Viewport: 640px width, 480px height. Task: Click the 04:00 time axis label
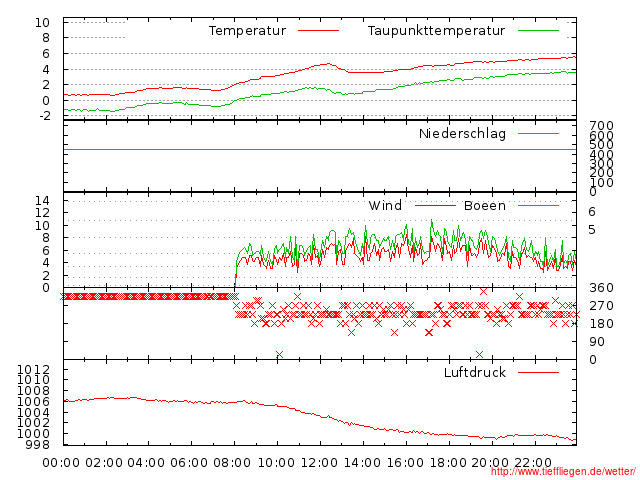pos(146,463)
